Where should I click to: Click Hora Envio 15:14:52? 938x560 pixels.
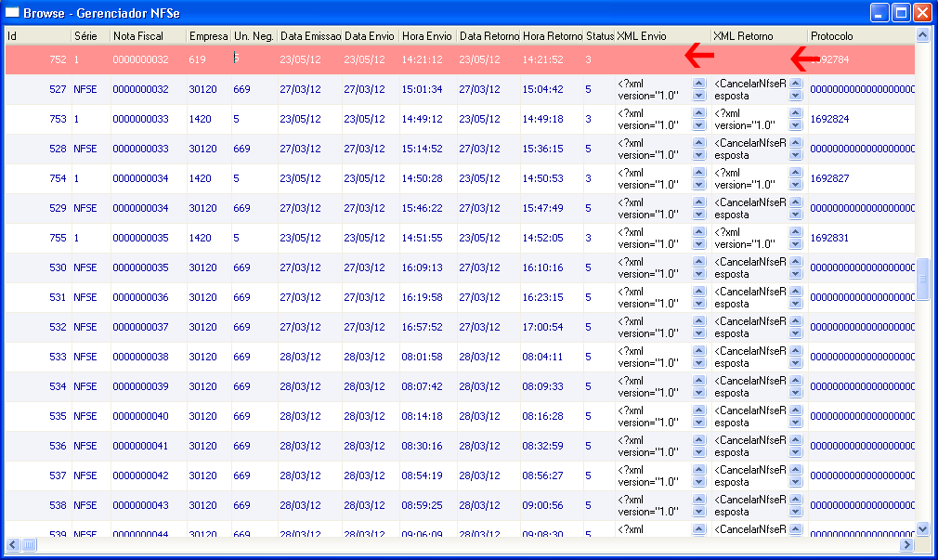(x=422, y=149)
